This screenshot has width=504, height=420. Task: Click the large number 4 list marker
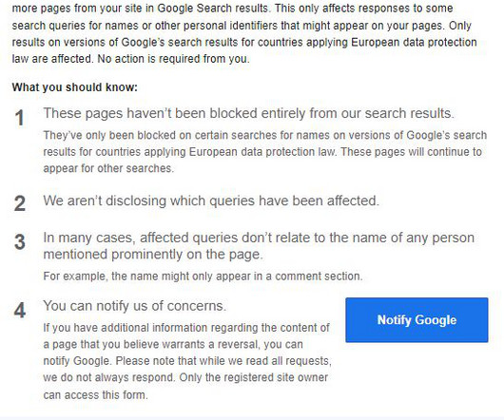20,310
